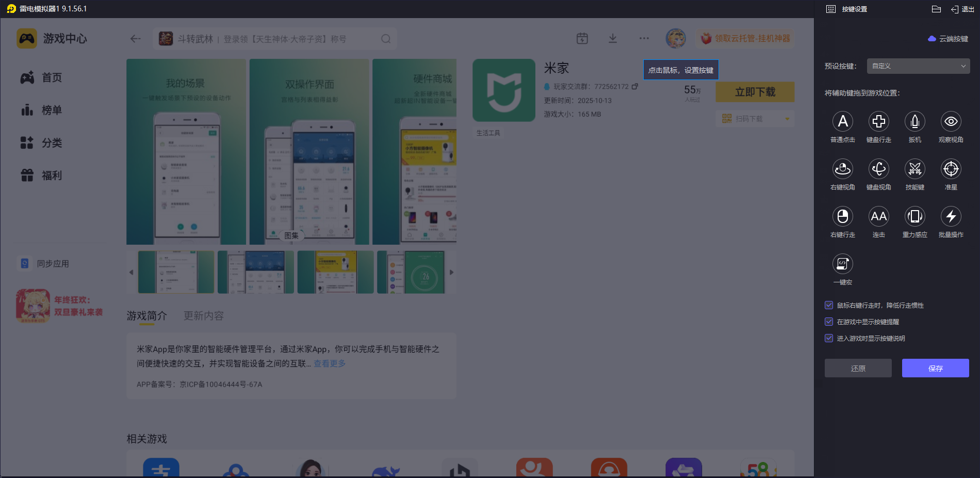
Task: Open the 硬件商城 screenshot
Action: coord(415,152)
